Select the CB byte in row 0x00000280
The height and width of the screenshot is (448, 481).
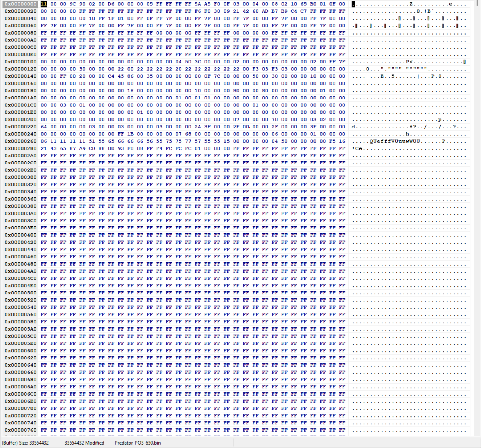click(x=92, y=148)
